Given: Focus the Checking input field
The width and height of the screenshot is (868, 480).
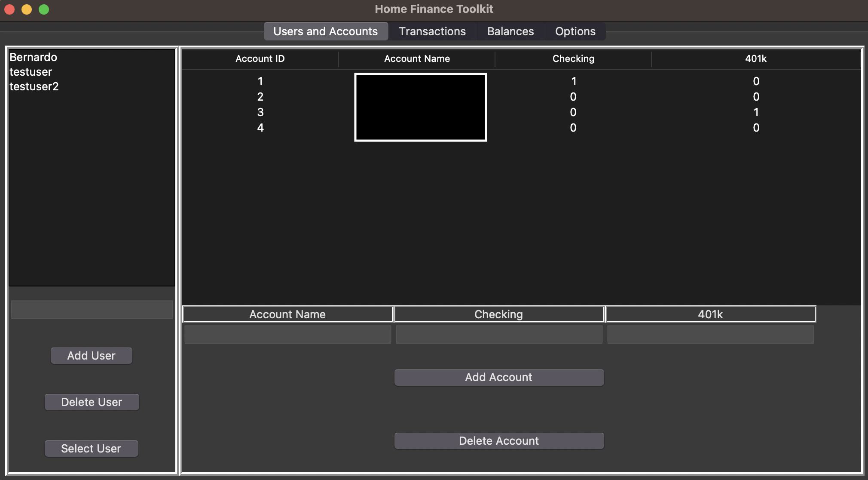Looking at the screenshot, I should (499, 334).
